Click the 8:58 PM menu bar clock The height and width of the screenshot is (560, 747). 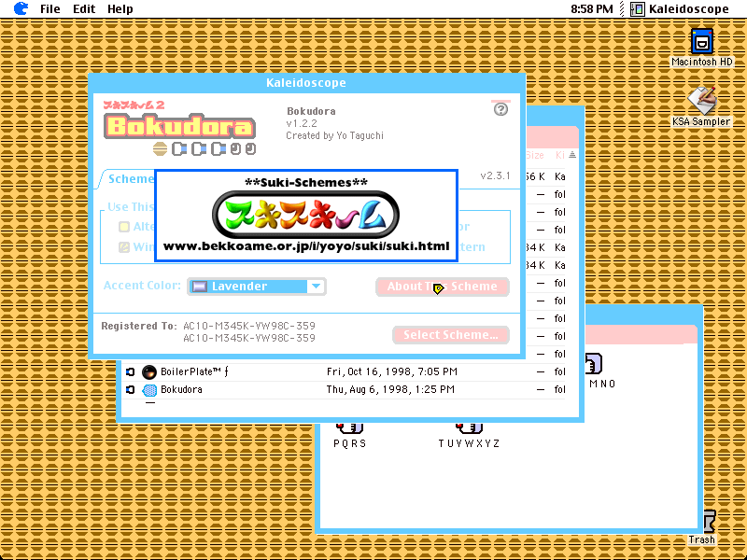592,9
